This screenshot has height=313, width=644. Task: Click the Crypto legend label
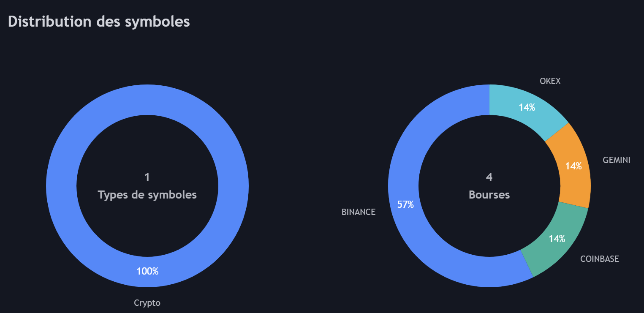pos(147,303)
